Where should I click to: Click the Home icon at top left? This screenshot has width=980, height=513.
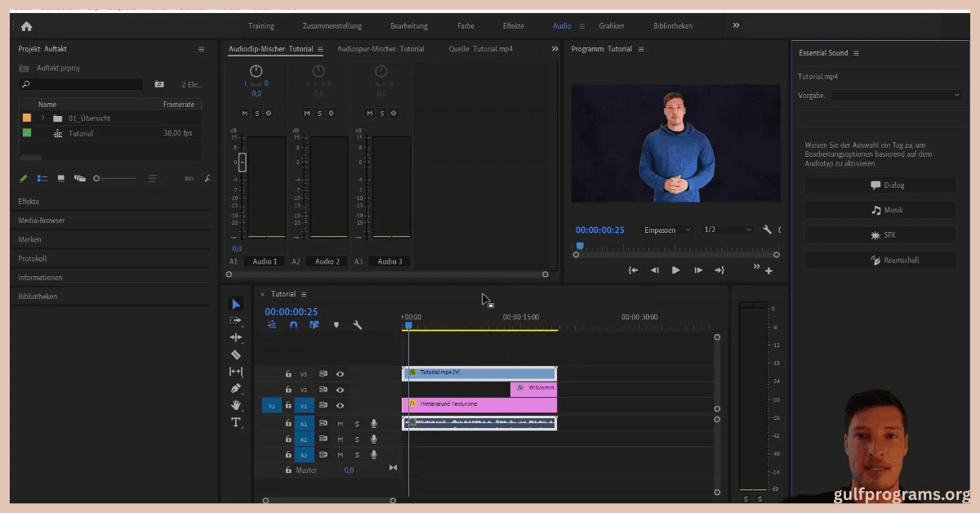[x=26, y=26]
